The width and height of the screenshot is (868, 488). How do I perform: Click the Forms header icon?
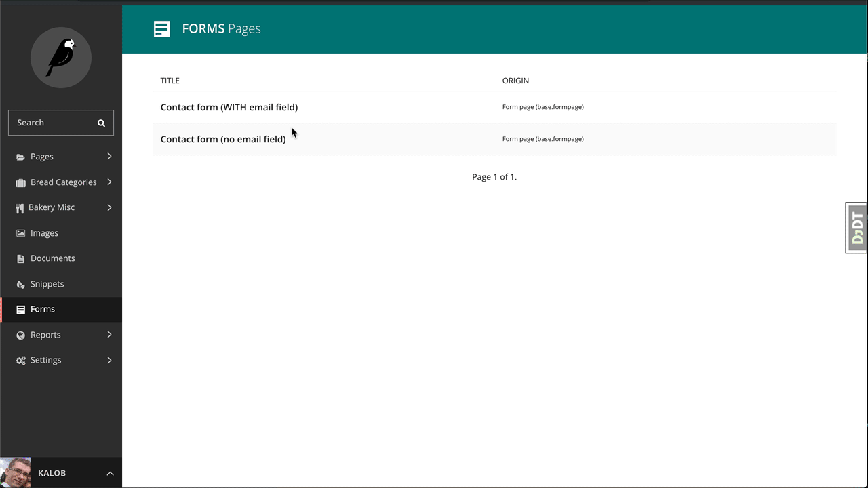pyautogui.click(x=161, y=28)
